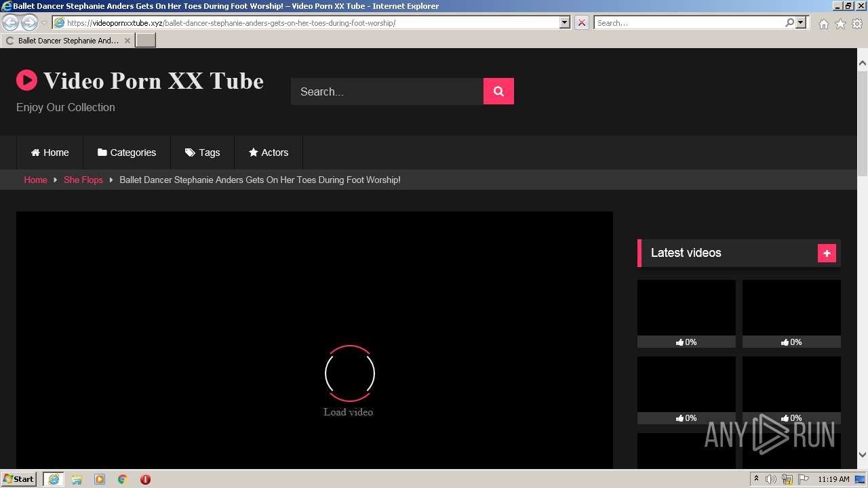Screen dimensions: 868x488
Task: Click the Load video spinner
Action: click(349, 373)
